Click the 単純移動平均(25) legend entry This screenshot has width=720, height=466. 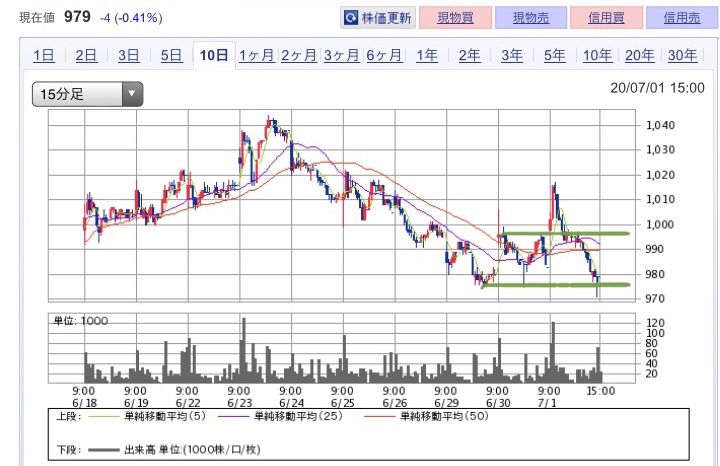pos(281,416)
